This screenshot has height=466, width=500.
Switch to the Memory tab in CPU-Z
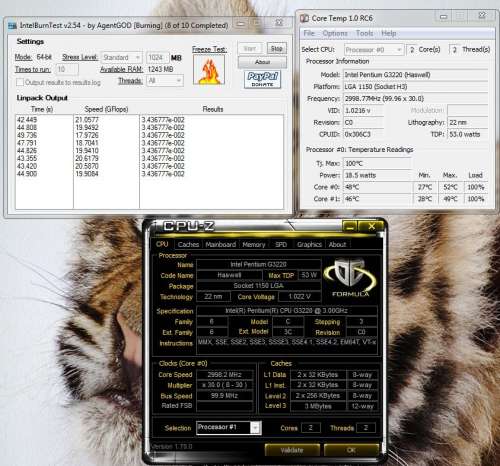(254, 244)
